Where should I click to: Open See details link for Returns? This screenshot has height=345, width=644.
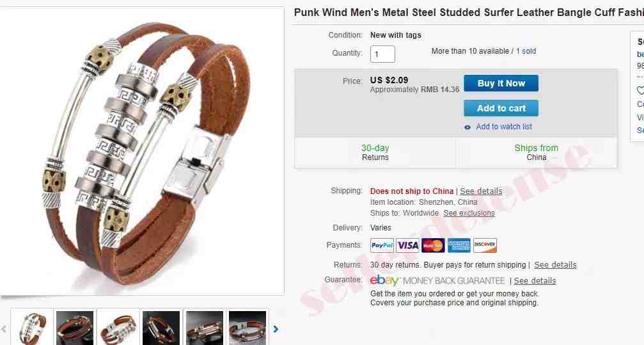tap(555, 265)
